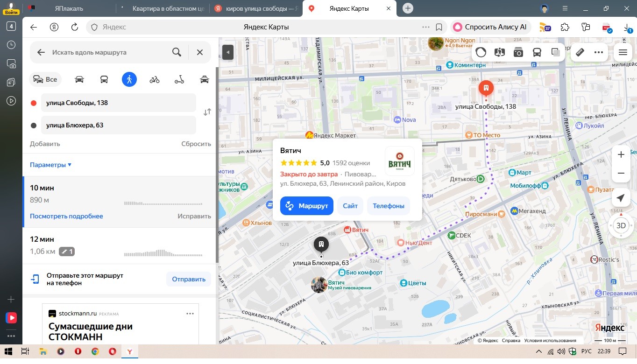Show all transport route types
Screen dimensions: 637x364
pos(45,79)
